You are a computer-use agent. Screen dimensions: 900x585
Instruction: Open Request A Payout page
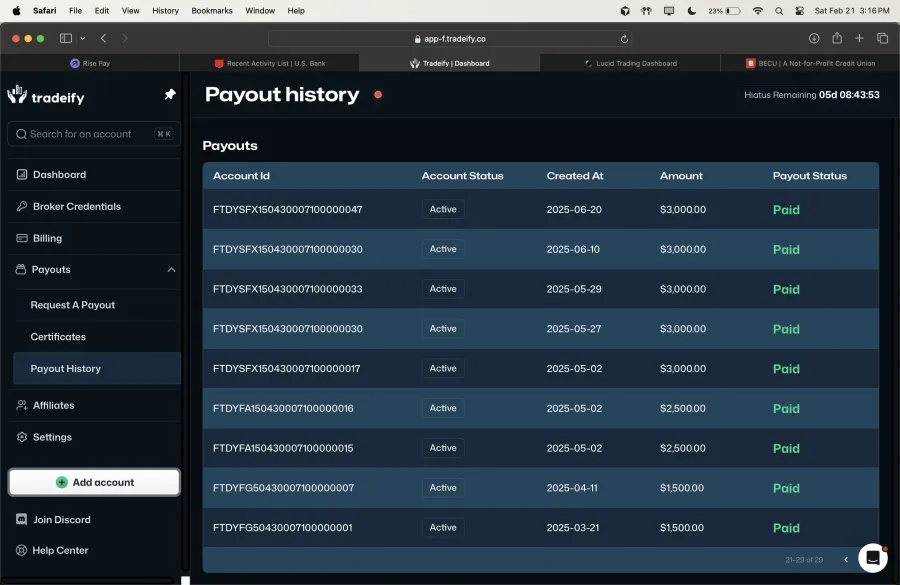(x=73, y=305)
